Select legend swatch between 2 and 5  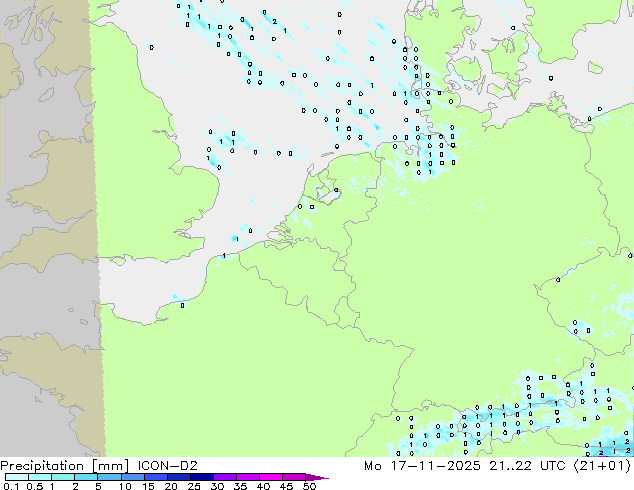(86, 477)
